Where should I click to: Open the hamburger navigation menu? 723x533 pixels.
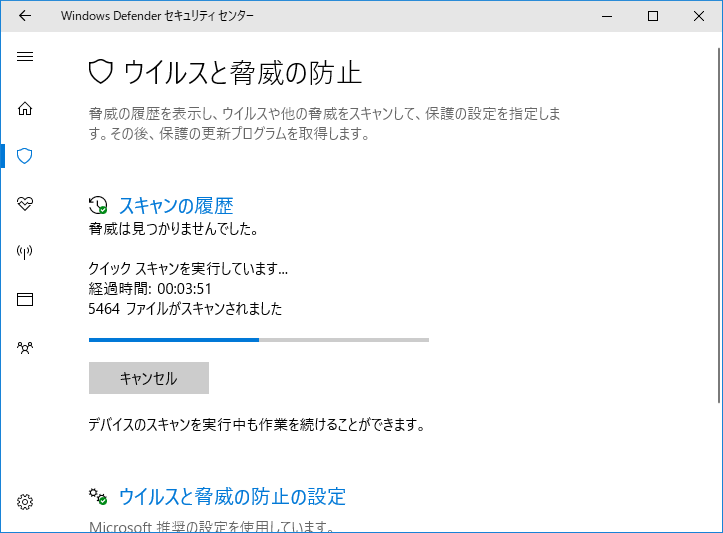(25, 57)
